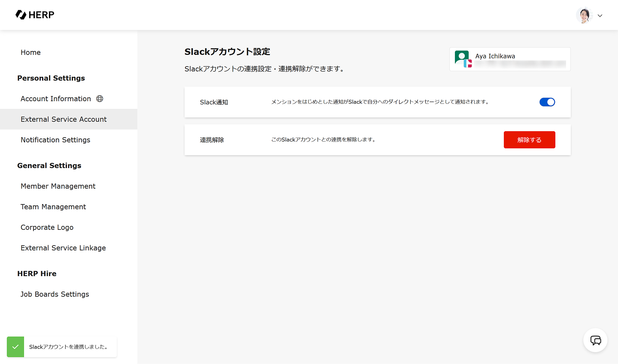This screenshot has height=364, width=618.
Task: Click the subtitle about Slack連携設定・連携解除
Action: coord(265,69)
